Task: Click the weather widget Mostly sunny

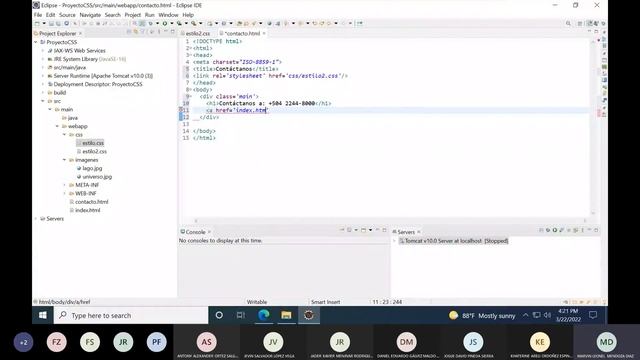Action: click(x=482, y=315)
